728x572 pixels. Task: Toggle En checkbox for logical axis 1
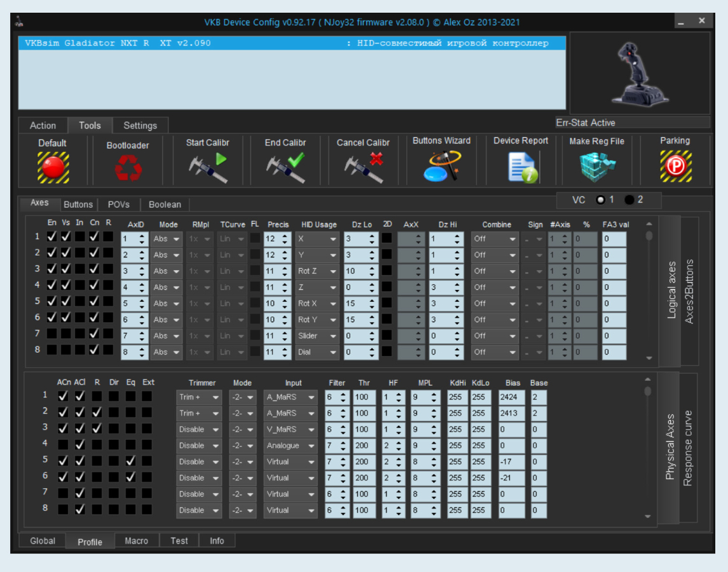click(x=52, y=236)
